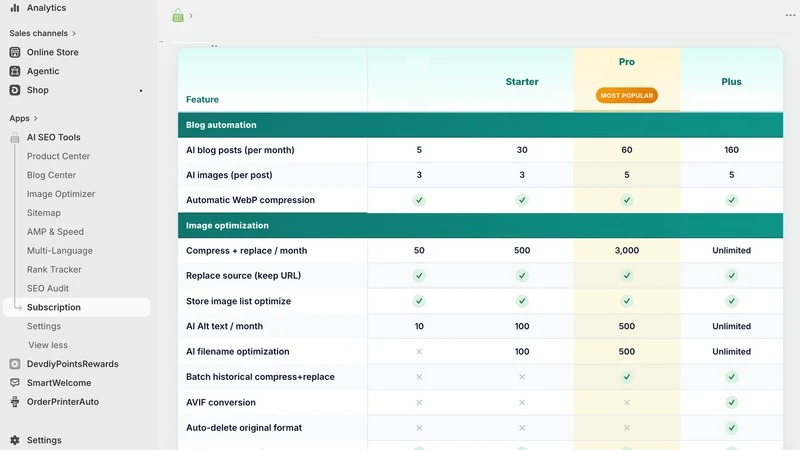Click the Shop channel icon

coord(15,90)
